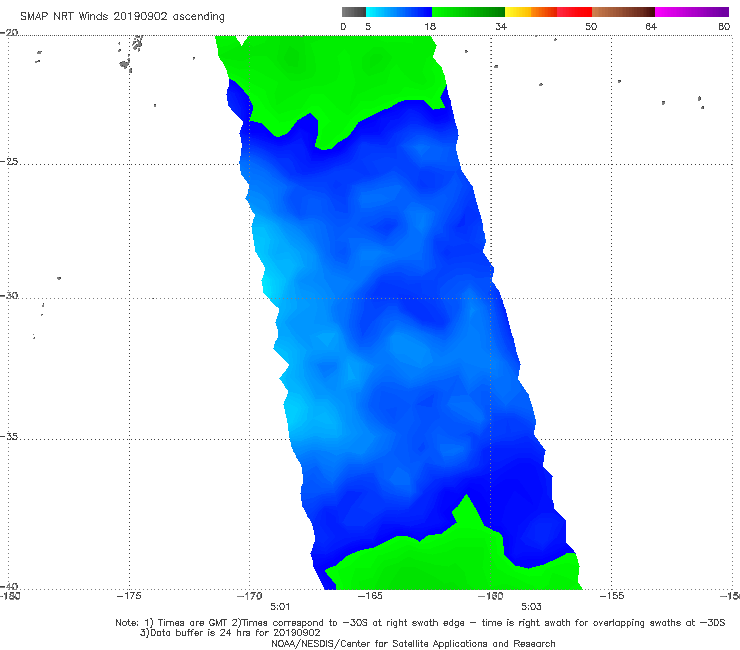Click the NOAA/NESDIS credit line
Viewport: 740px width, 650px height.
413,644
